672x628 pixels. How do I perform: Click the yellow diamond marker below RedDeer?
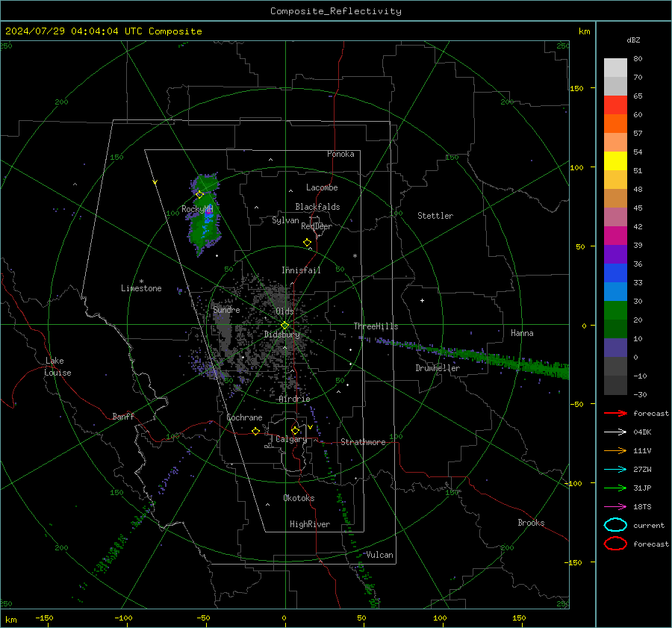click(307, 243)
